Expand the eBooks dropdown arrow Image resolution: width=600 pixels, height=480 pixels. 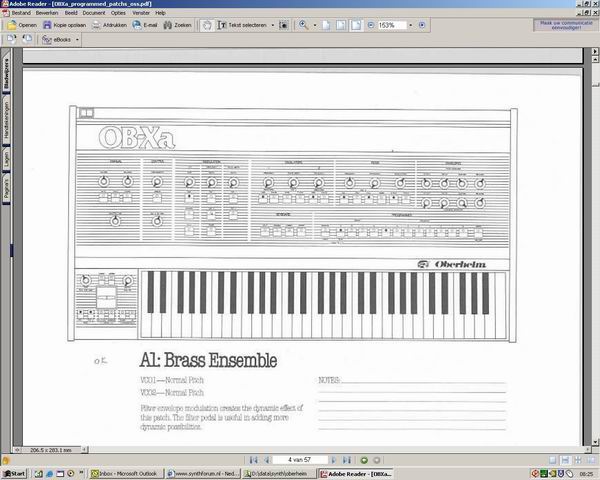pyautogui.click(x=77, y=39)
